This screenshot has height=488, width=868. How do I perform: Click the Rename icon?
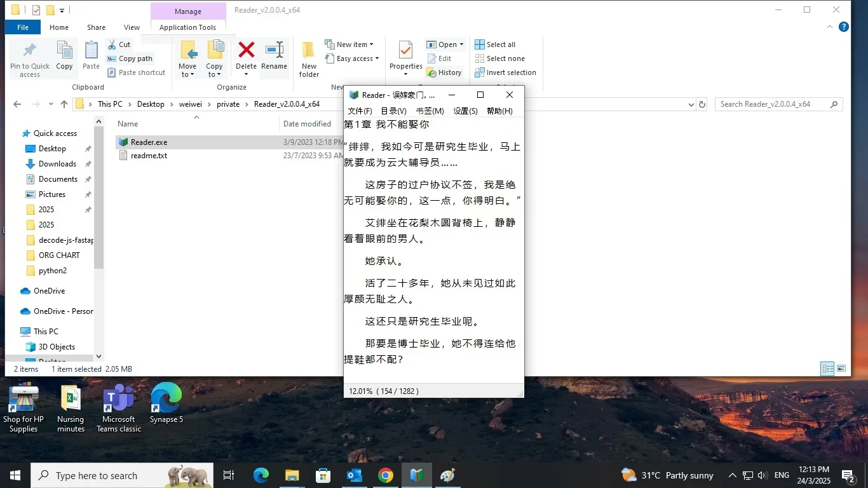(x=274, y=50)
